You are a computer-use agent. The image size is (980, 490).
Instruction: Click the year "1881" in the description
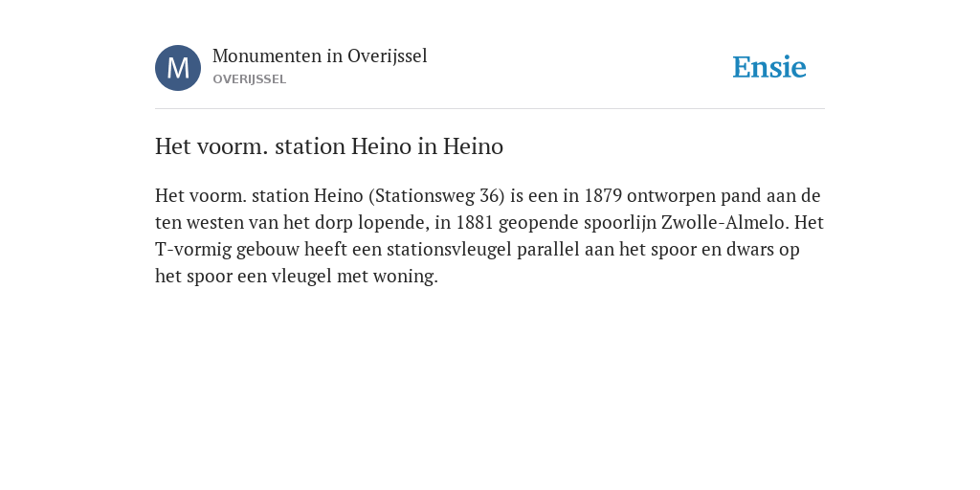pos(475,222)
